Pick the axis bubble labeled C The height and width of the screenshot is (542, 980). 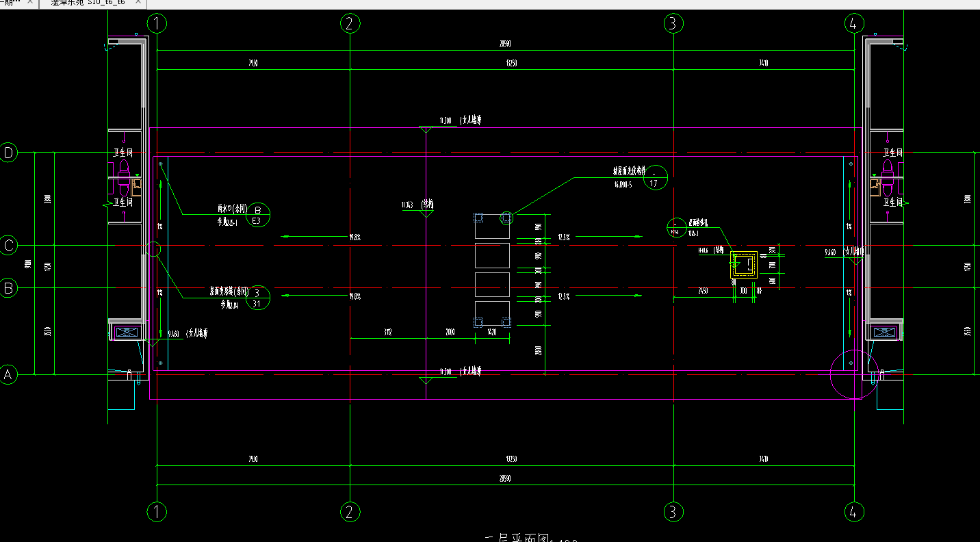pyautogui.click(x=8, y=246)
